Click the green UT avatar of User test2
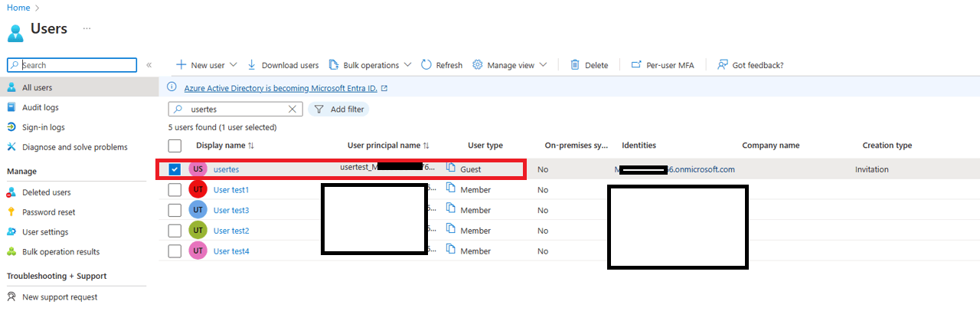980x311 pixels. 198,231
